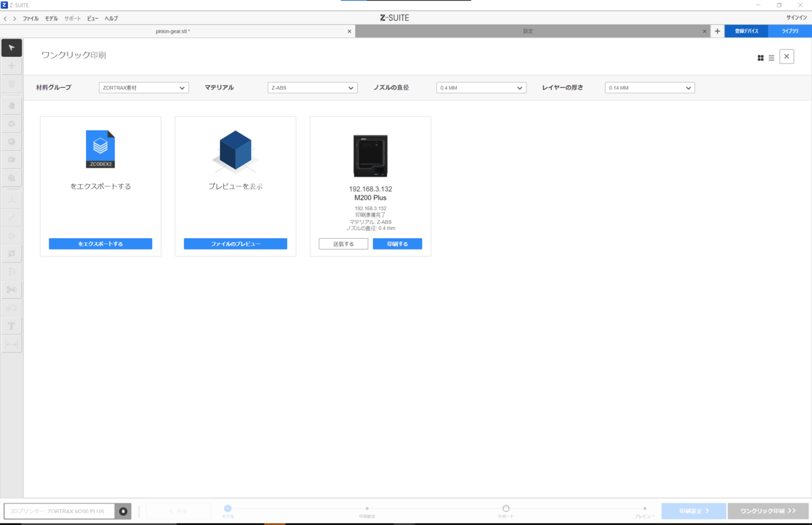Go back with the navigation arrow

5,18
